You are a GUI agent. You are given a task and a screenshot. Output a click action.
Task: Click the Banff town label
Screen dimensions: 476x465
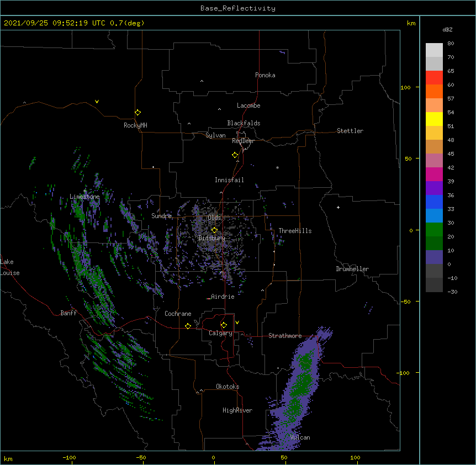[68, 313]
